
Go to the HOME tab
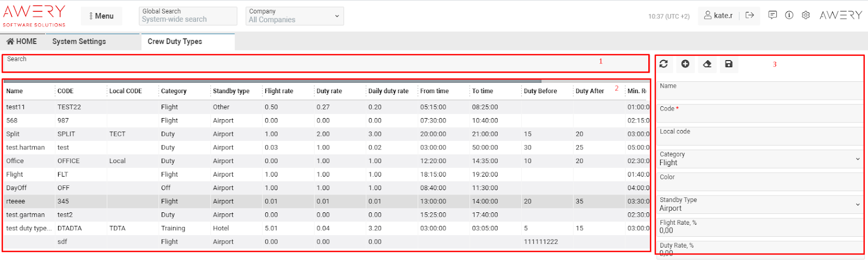(22, 42)
